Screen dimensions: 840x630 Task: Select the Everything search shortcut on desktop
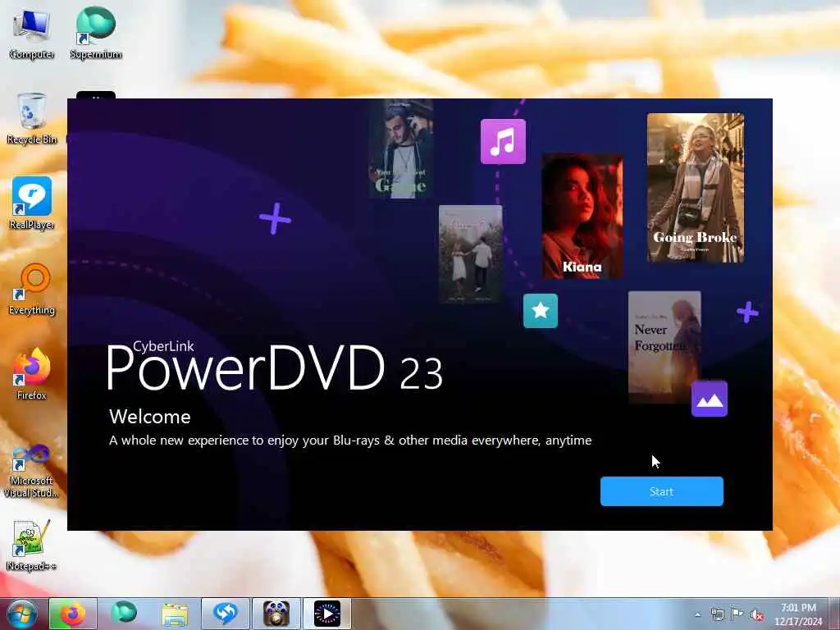(x=32, y=290)
